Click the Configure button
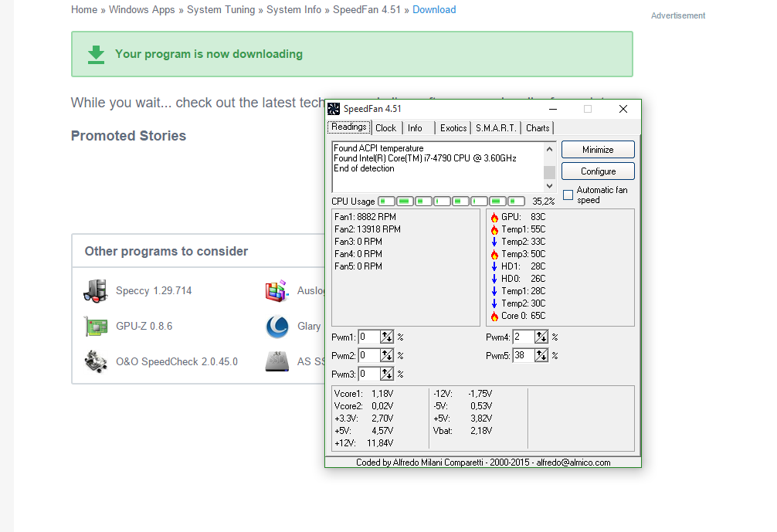777x532 pixels. pyautogui.click(x=598, y=171)
